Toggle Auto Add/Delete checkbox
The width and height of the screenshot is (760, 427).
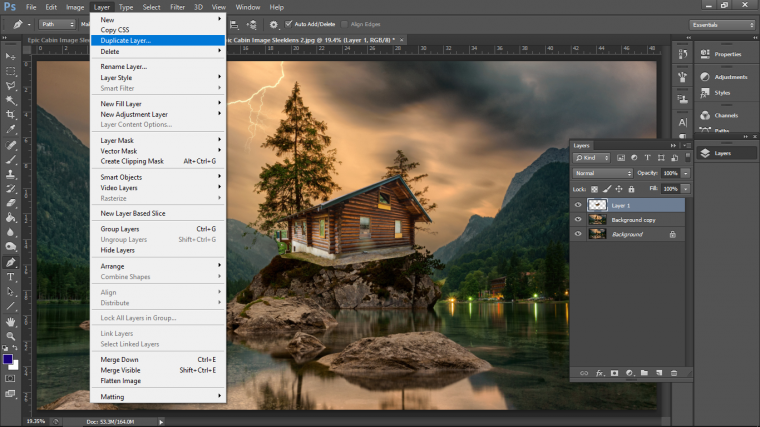tap(288, 24)
